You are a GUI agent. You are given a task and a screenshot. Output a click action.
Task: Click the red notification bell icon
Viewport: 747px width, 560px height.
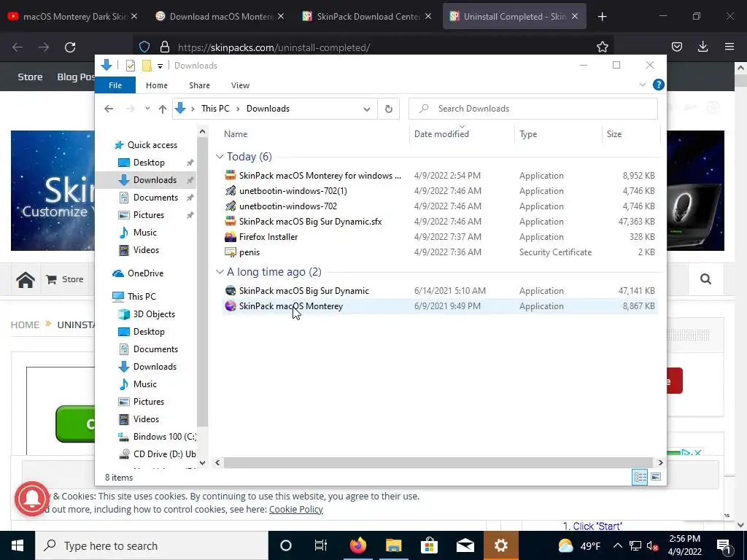pyautogui.click(x=32, y=499)
